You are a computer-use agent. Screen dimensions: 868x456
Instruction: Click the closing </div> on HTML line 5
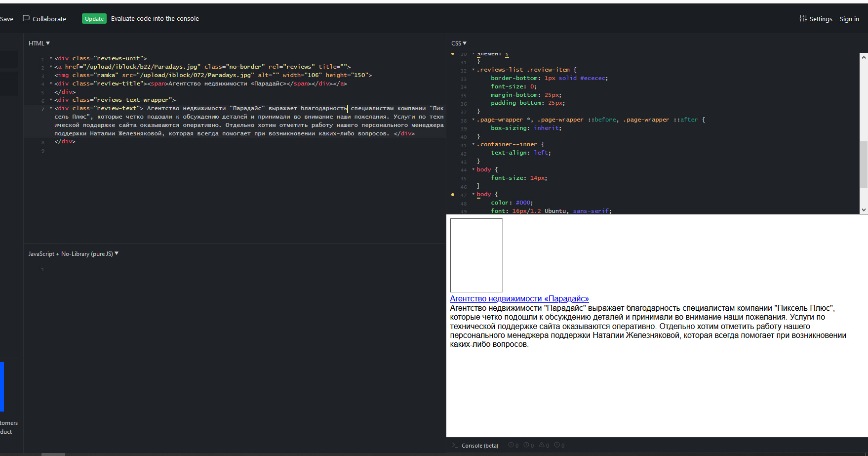click(65, 92)
